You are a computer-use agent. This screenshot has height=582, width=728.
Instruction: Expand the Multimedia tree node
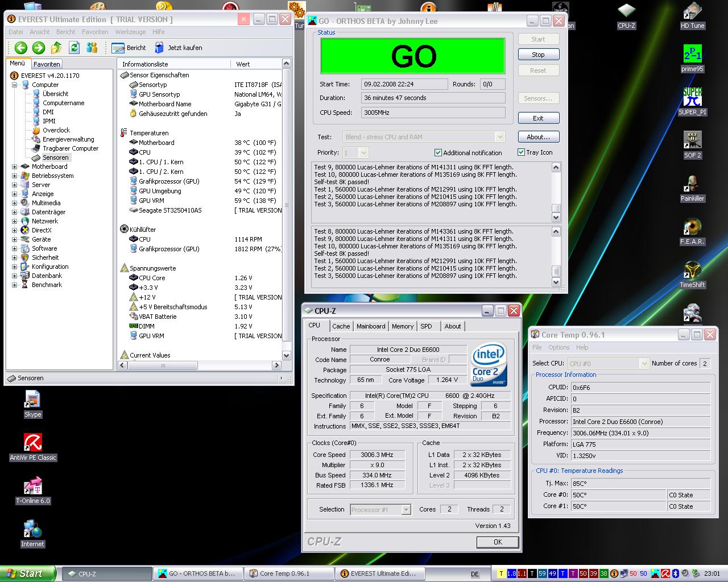[x=15, y=203]
